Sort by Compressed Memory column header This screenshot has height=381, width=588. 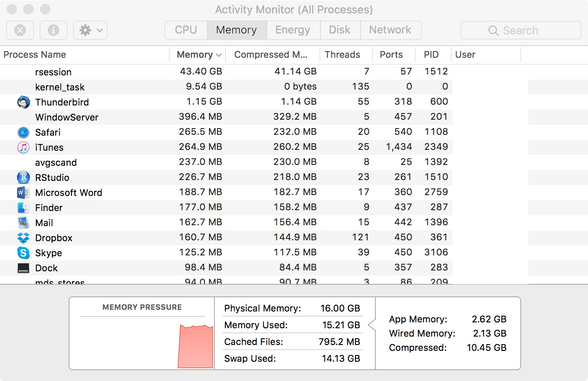[271, 55]
